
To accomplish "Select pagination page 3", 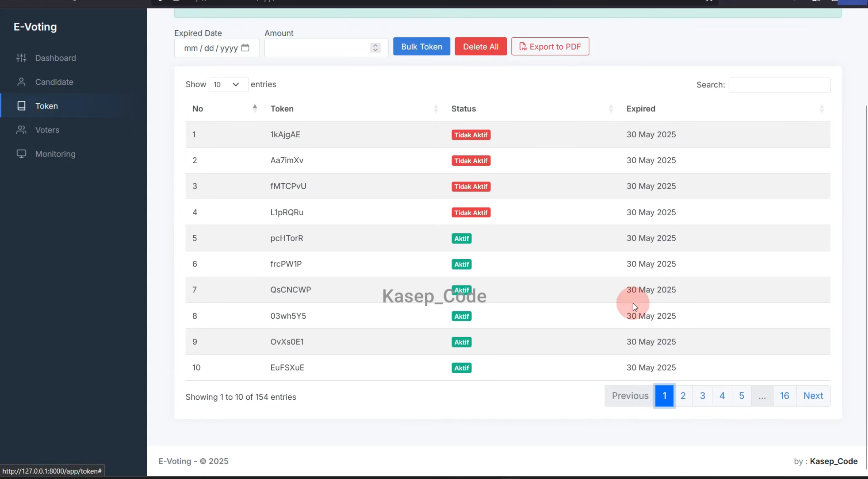I will (x=702, y=396).
